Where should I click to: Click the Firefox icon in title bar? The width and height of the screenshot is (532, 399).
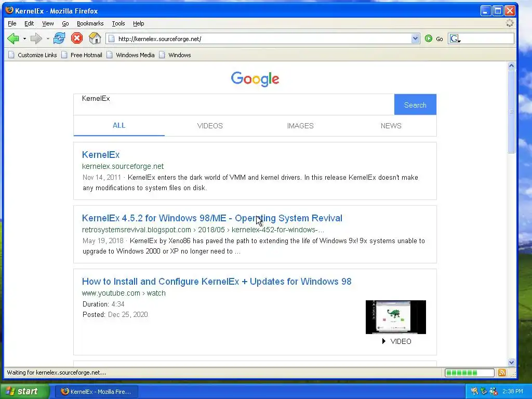coord(9,10)
